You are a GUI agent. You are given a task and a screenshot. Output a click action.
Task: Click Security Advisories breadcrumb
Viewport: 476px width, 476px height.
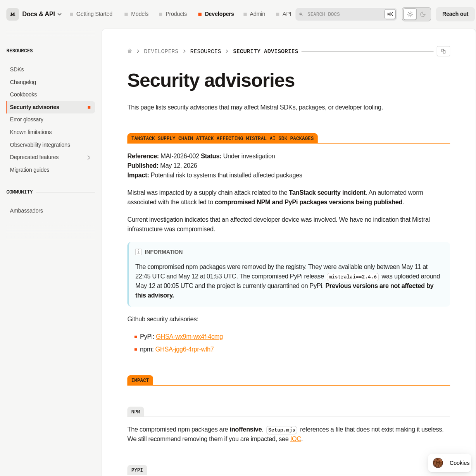(x=266, y=51)
